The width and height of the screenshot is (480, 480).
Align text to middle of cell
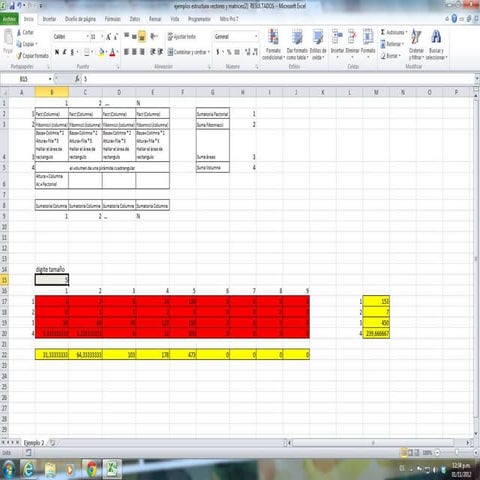click(134, 36)
